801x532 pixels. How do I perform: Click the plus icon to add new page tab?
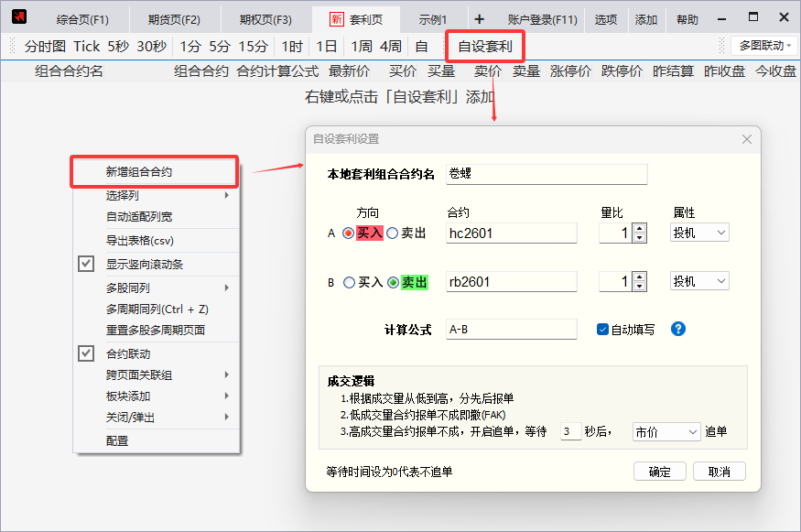tap(479, 19)
